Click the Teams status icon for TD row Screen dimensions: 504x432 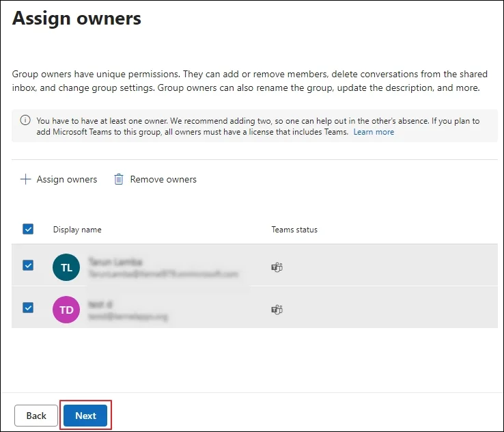tap(277, 310)
